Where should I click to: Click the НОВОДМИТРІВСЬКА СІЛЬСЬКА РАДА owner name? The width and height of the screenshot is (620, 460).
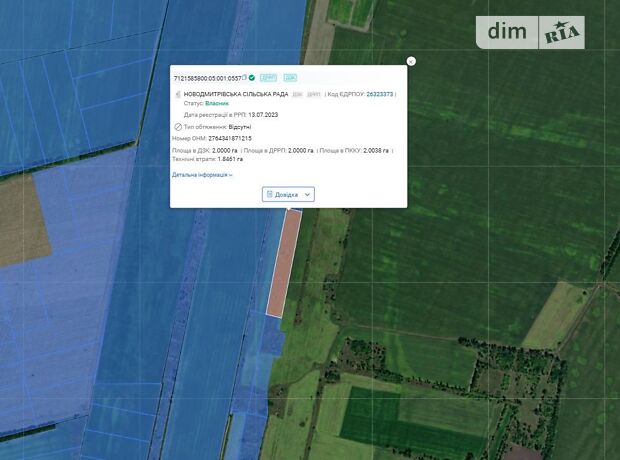click(x=236, y=94)
